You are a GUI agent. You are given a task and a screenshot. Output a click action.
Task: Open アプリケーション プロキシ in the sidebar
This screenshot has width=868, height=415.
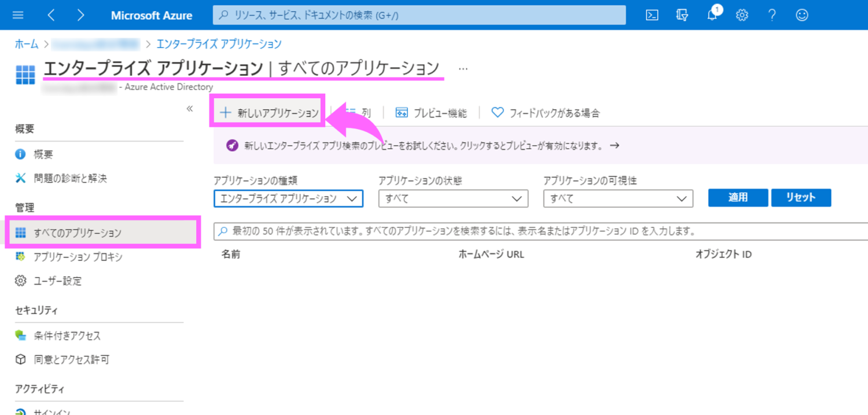click(78, 257)
